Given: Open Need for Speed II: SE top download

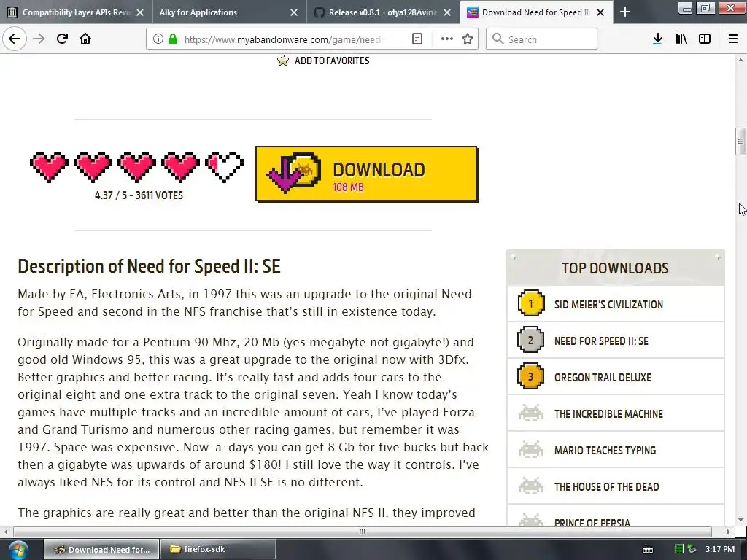Looking at the screenshot, I should [x=601, y=341].
